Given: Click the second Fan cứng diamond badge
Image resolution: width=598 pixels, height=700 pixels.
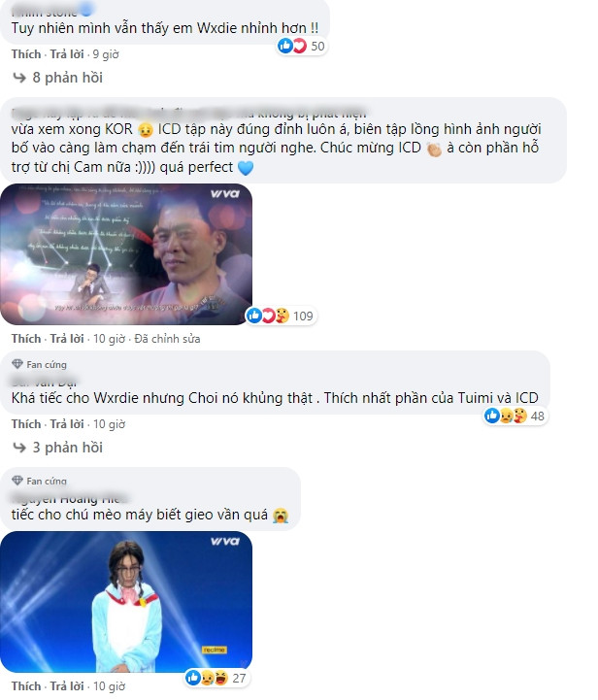Looking at the screenshot, I should pos(17,481).
